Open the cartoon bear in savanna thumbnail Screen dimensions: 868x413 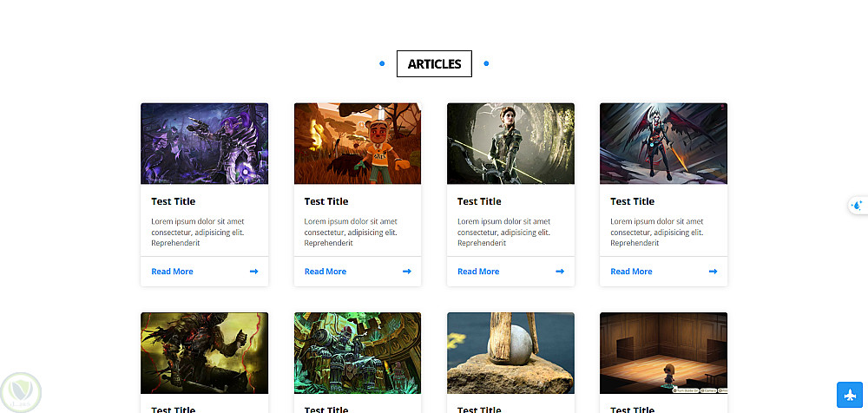tap(358, 143)
